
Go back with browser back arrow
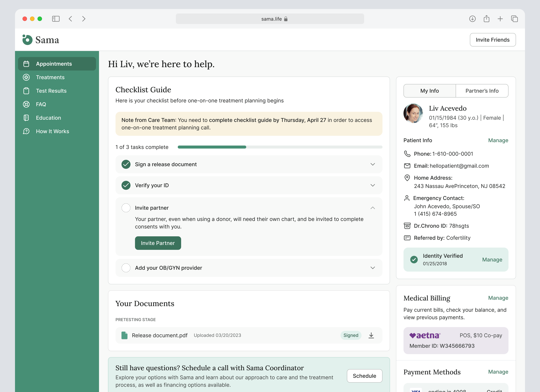click(x=70, y=19)
